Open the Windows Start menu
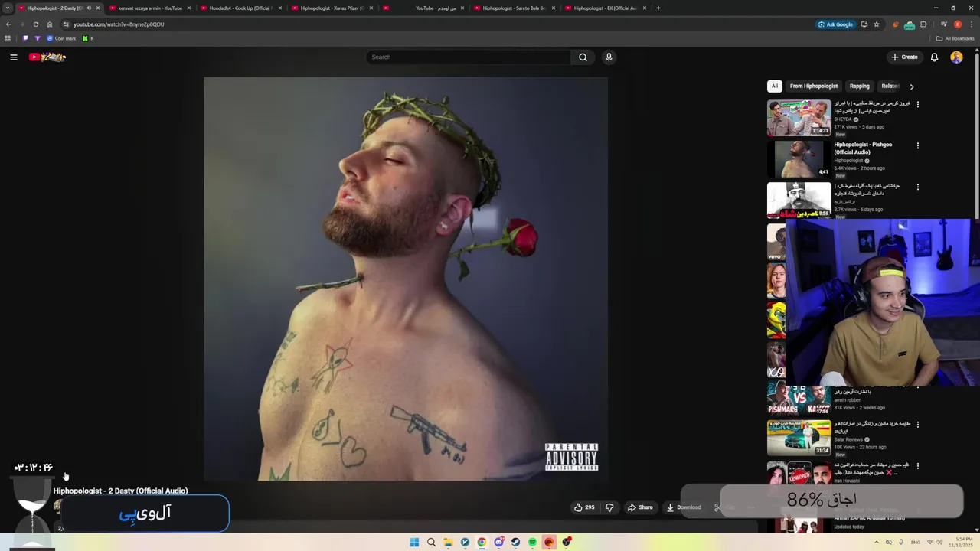 (x=414, y=542)
